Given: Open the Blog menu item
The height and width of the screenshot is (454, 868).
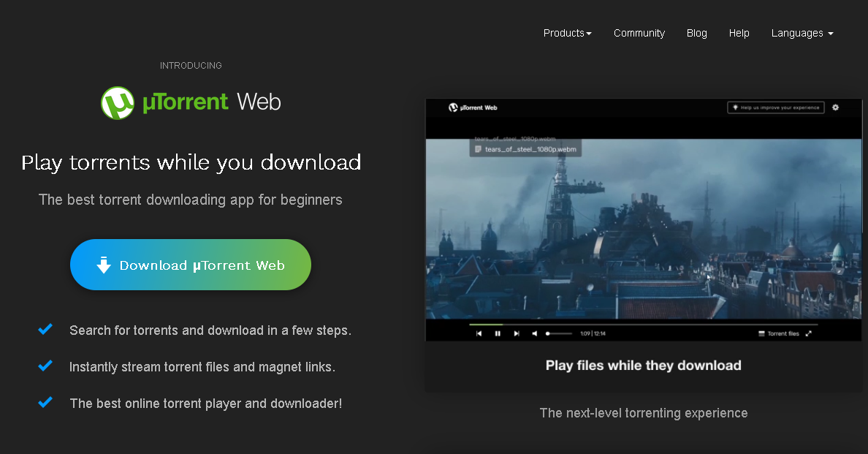Looking at the screenshot, I should (x=696, y=33).
